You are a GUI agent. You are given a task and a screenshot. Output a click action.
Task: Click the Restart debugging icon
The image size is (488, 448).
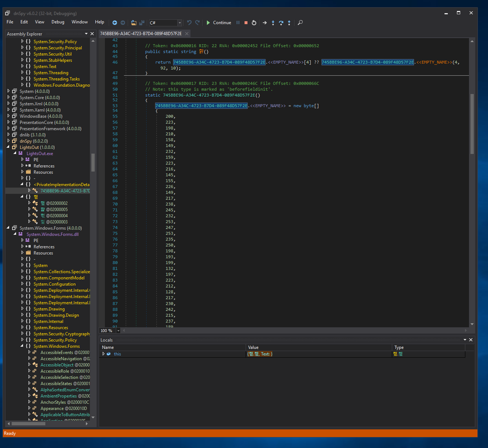click(254, 22)
